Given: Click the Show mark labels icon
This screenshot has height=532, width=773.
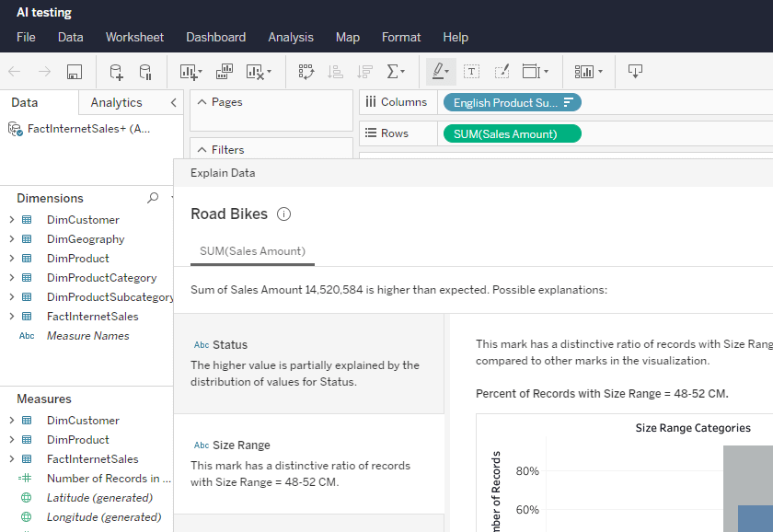Looking at the screenshot, I should [x=471, y=72].
